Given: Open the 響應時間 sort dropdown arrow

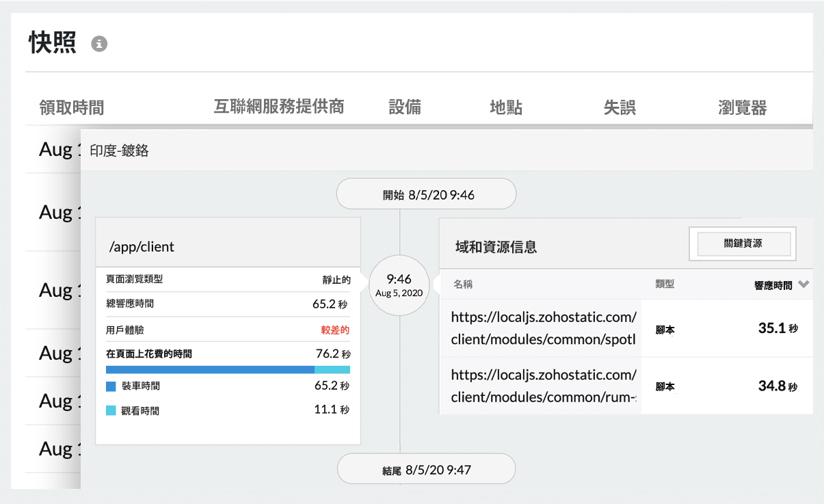Looking at the screenshot, I should point(804,284).
